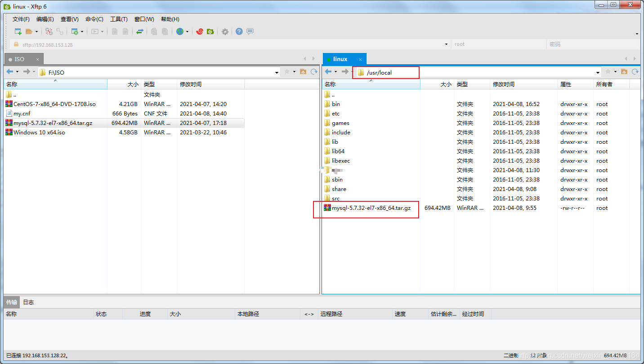
Task: Sort remote files by 所有者 column
Action: (611, 84)
